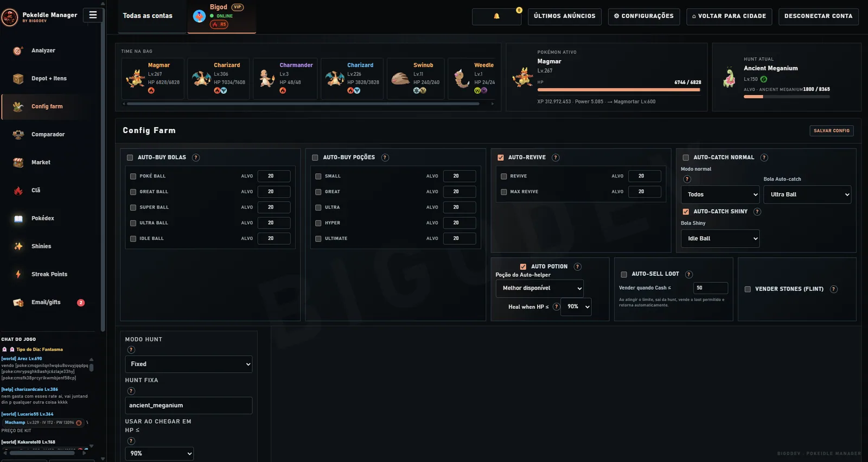Click the 'Vender quando Cash' input field
This screenshot has width=868, height=462.
711,288
